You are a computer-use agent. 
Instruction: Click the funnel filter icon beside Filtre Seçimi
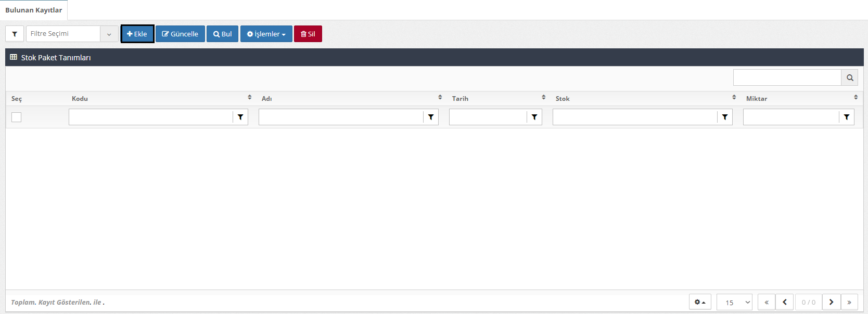[15, 34]
